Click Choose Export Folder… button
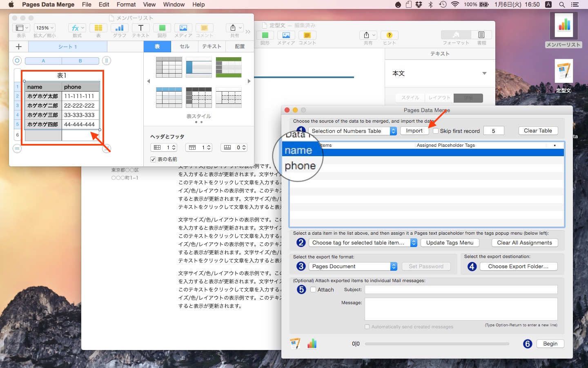588x368 pixels. click(518, 266)
